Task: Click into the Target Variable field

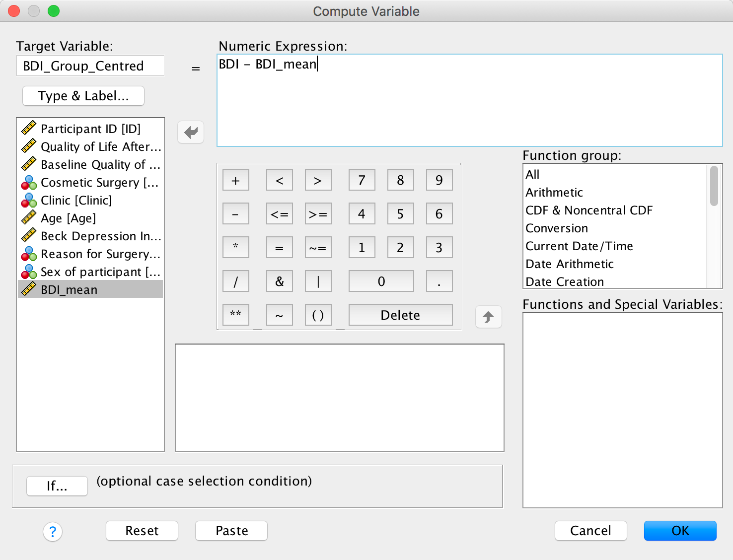Action: (90, 66)
